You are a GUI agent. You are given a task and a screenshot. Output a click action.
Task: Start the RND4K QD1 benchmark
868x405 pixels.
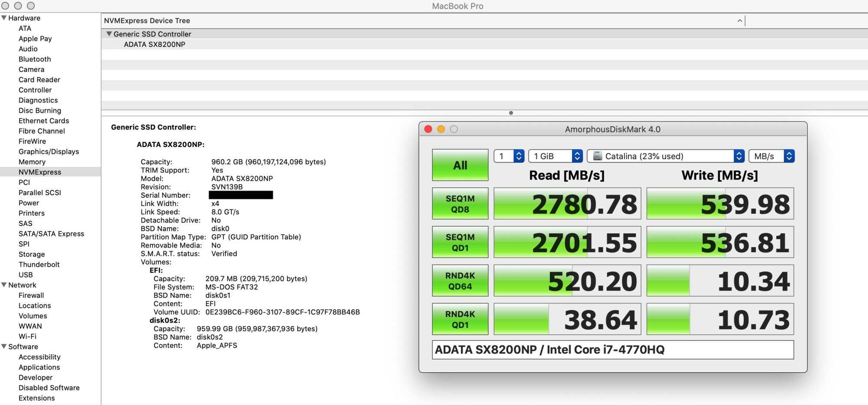click(460, 319)
